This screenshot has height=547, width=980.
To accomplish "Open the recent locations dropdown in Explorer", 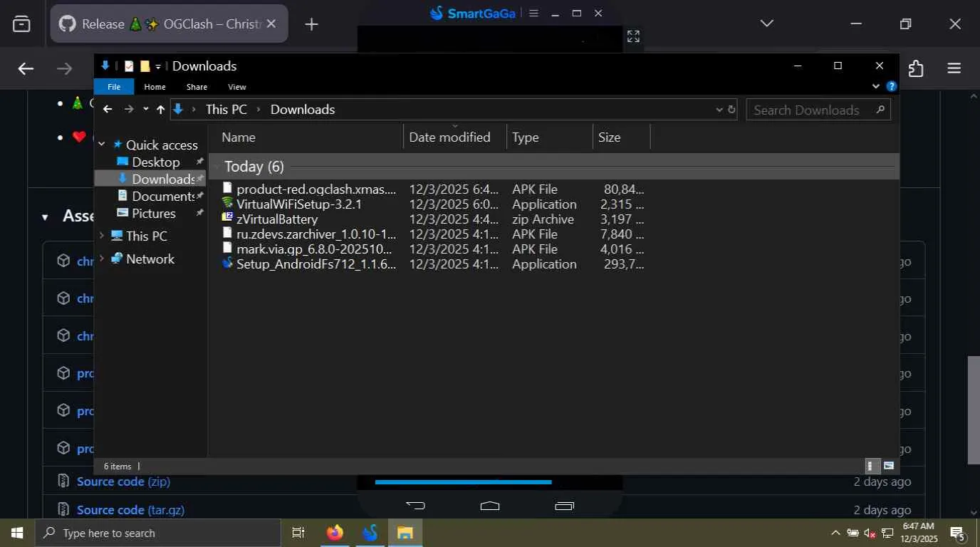I will click(145, 109).
